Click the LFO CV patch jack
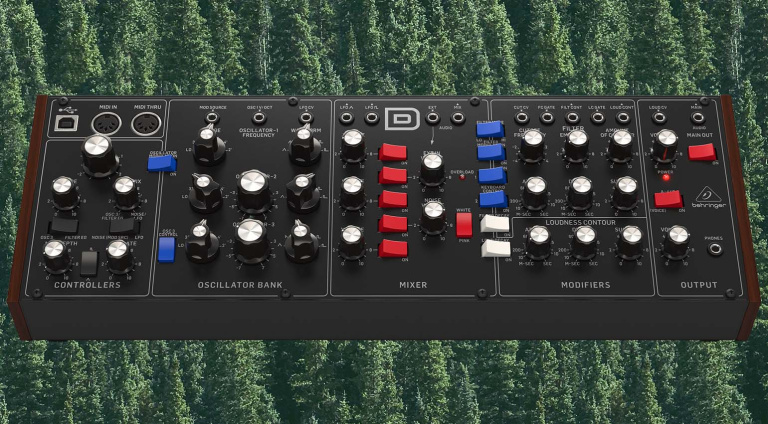 point(305,117)
